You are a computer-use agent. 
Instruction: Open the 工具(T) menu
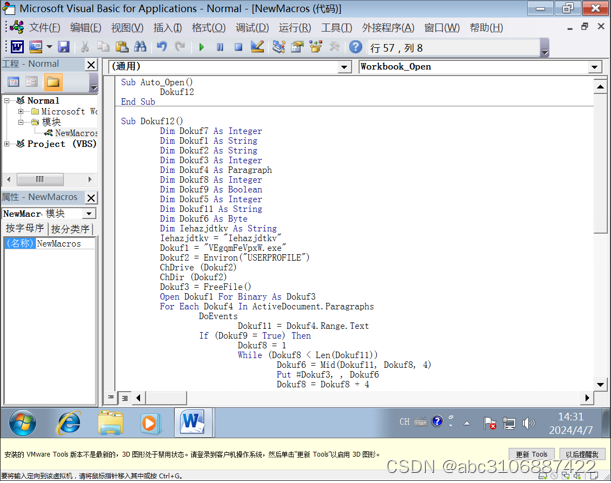[337, 28]
